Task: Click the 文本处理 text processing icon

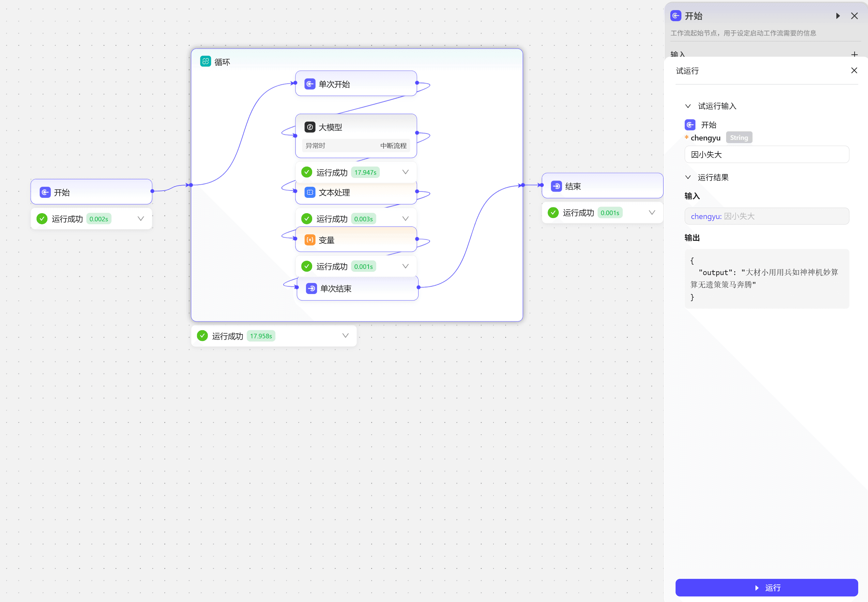Action: (310, 192)
